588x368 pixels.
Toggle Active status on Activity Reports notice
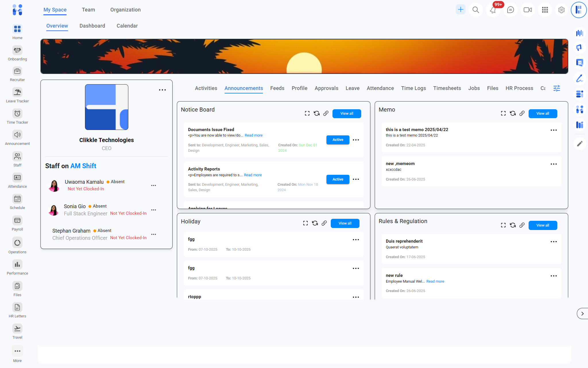click(338, 179)
